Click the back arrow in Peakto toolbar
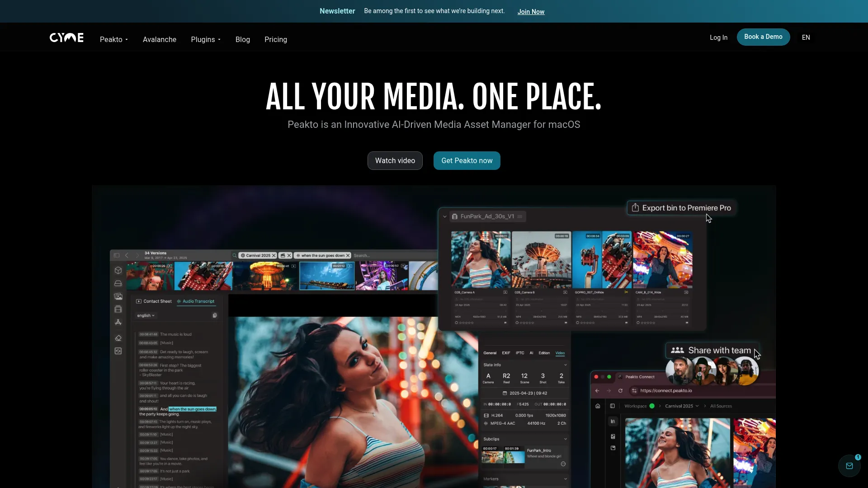This screenshot has height=488, width=868. [x=127, y=255]
